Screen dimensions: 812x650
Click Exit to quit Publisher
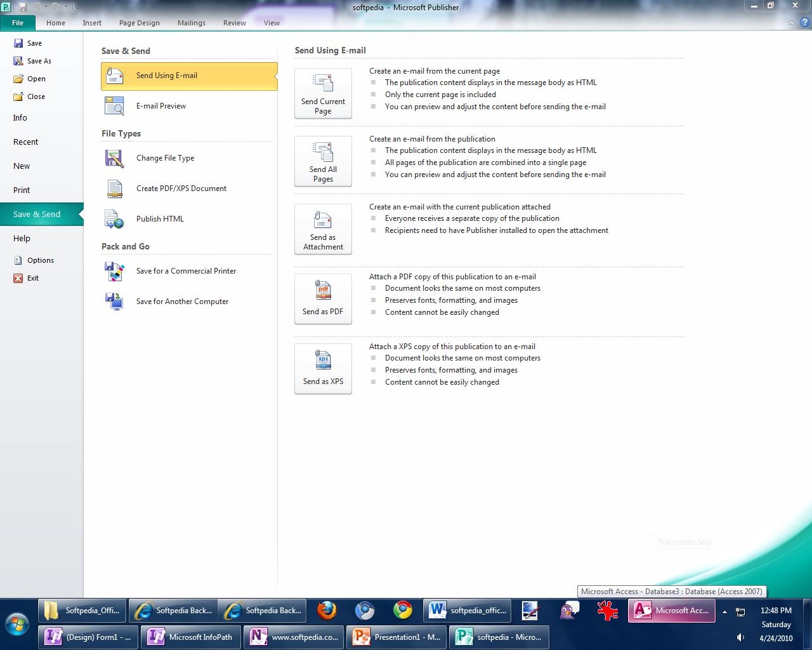point(32,278)
